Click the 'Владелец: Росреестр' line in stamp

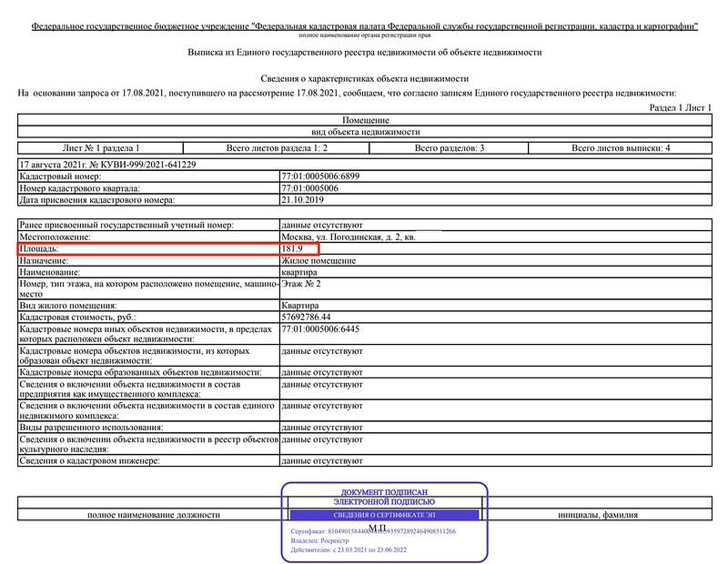[319, 540]
